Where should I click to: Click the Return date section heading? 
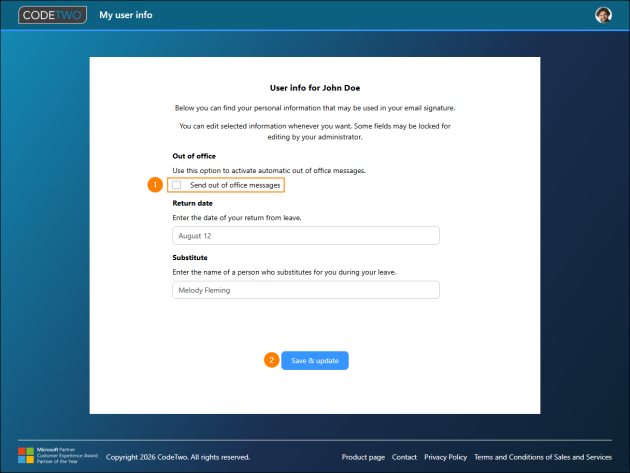tap(192, 203)
